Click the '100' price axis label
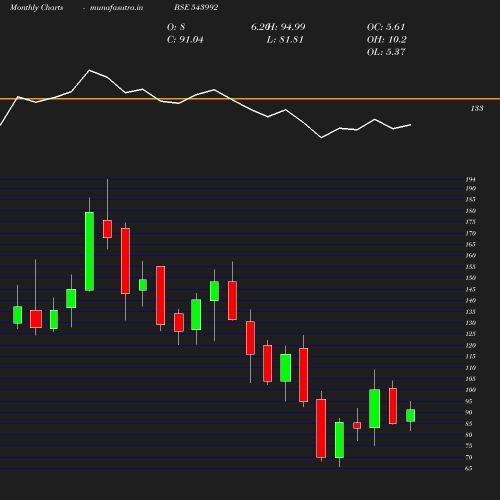The height and width of the screenshot is (500, 500). point(470,390)
